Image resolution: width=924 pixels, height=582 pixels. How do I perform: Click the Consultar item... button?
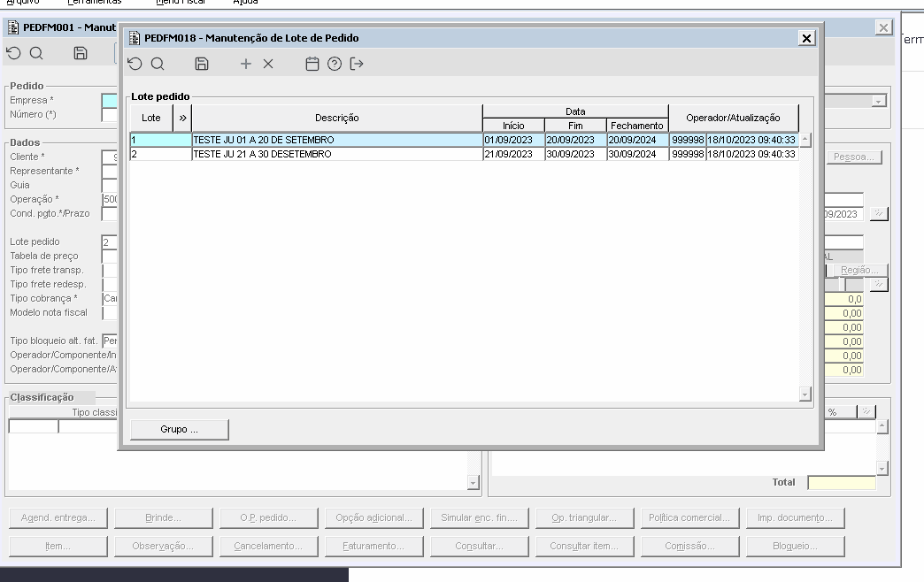coord(584,546)
